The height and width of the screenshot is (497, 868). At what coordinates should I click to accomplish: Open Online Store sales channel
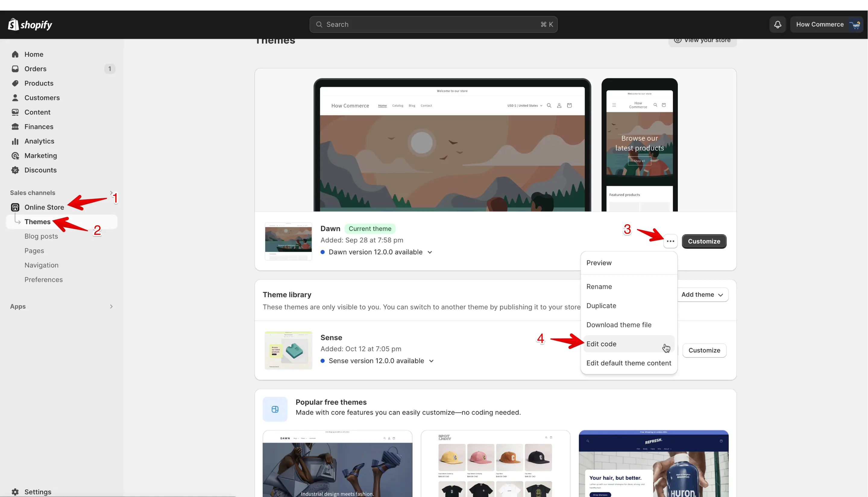[44, 207]
